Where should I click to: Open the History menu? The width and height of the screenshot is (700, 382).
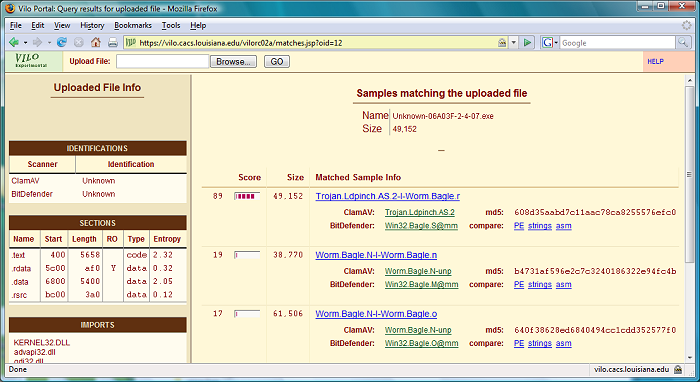click(x=92, y=25)
